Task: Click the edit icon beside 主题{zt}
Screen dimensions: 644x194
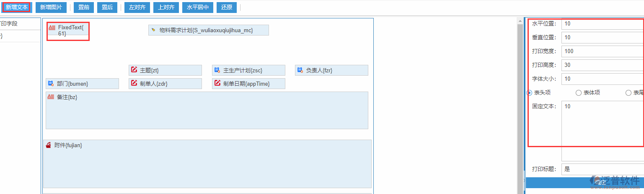Action: (134, 70)
